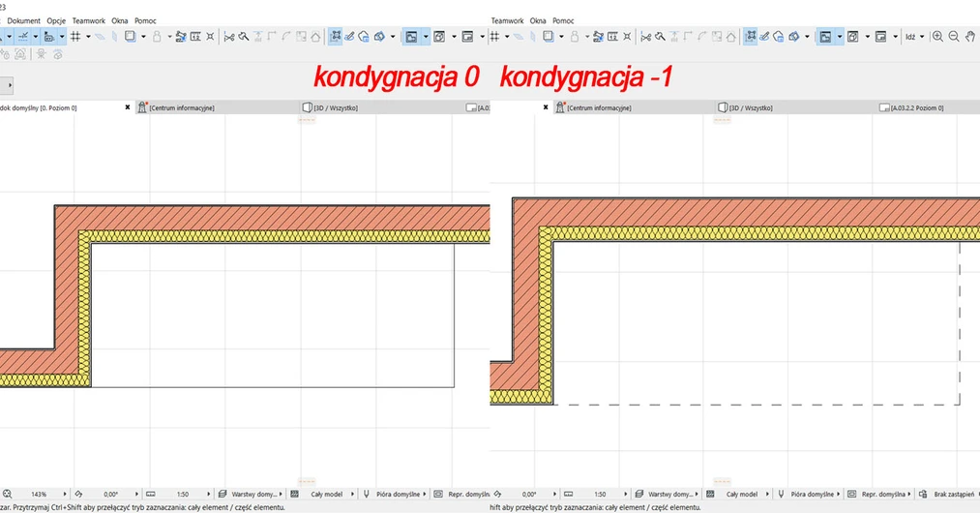Viewport: 980px width, 513px height.
Task: Open the Pomoc menu in right window
Action: pos(563,20)
